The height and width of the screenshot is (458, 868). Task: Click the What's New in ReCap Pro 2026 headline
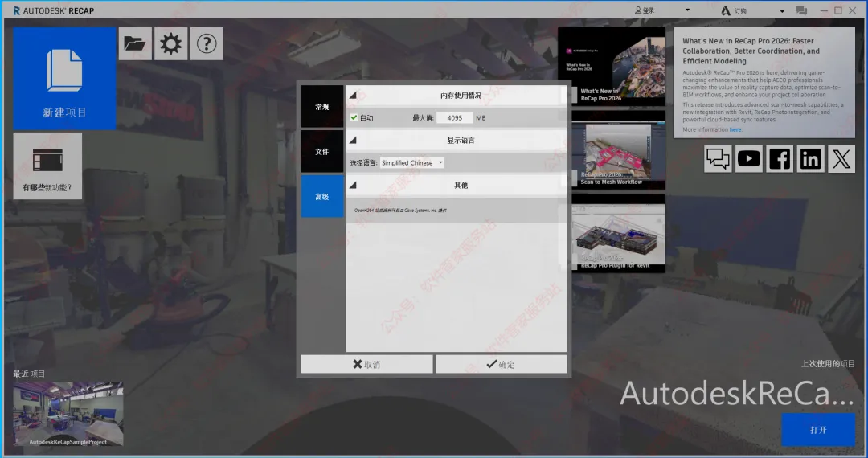(751, 51)
